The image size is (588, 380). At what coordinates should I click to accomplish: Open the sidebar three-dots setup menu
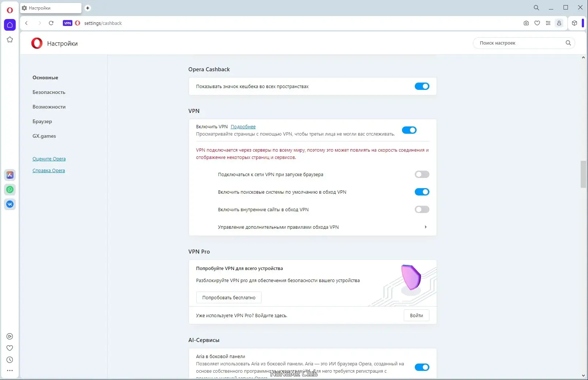[x=10, y=370]
